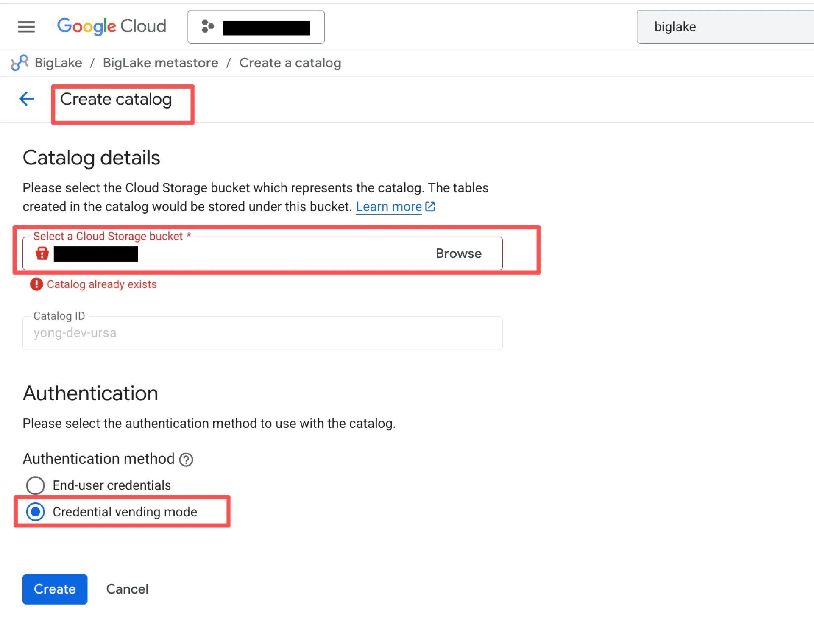Viewport: 814px width, 644px height.
Task: Go back using the blue arrow
Action: click(x=27, y=99)
